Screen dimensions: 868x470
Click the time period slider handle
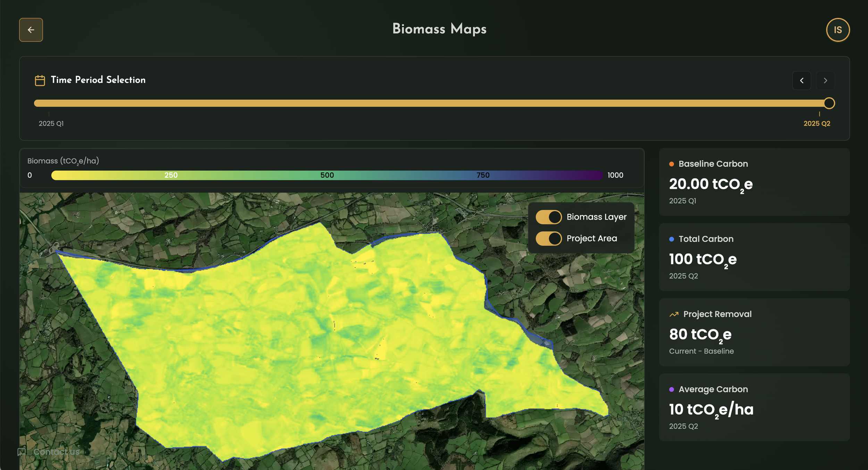[x=829, y=103]
